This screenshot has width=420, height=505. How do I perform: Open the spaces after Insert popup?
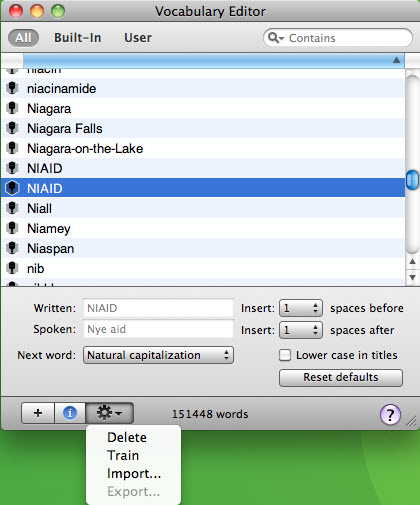[x=301, y=330]
